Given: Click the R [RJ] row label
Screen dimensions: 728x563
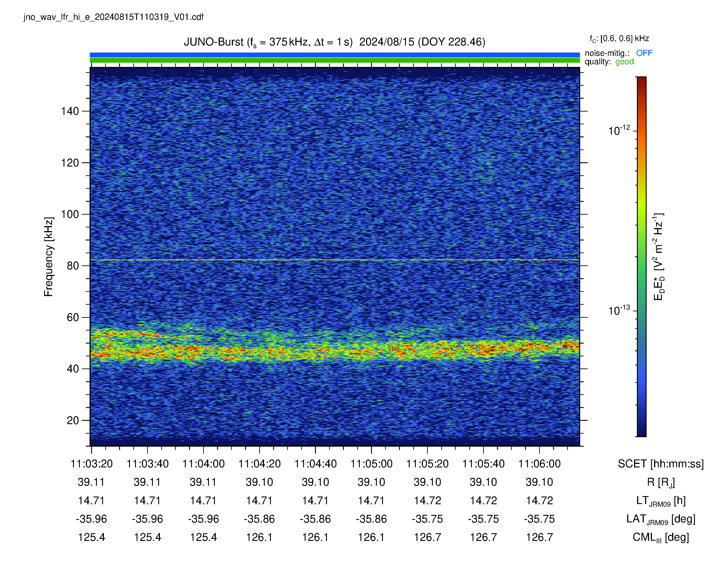Looking at the screenshot, I should tap(661, 483).
